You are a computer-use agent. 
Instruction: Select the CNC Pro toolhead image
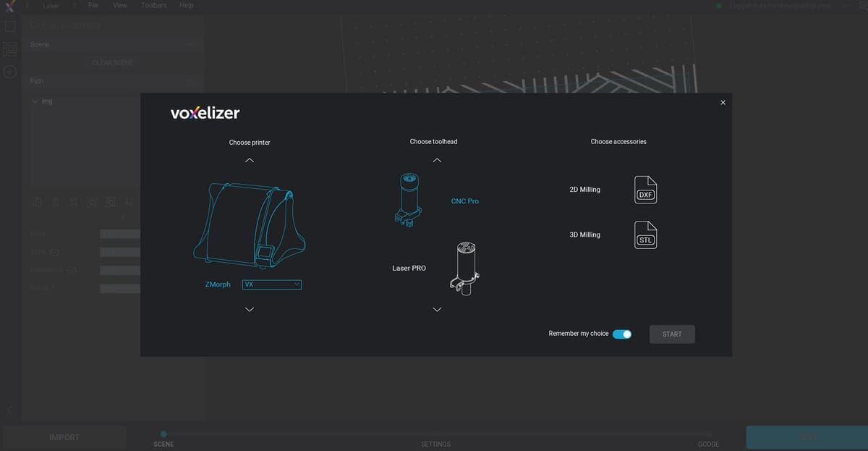click(409, 201)
